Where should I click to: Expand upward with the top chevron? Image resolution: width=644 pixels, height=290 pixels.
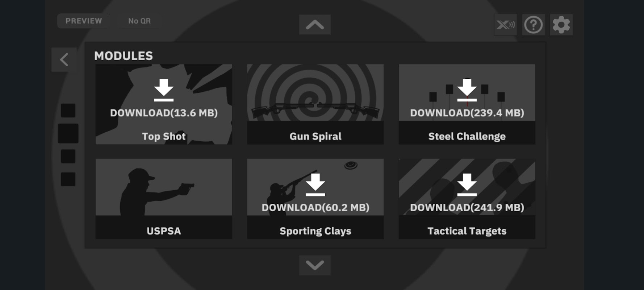tap(315, 25)
